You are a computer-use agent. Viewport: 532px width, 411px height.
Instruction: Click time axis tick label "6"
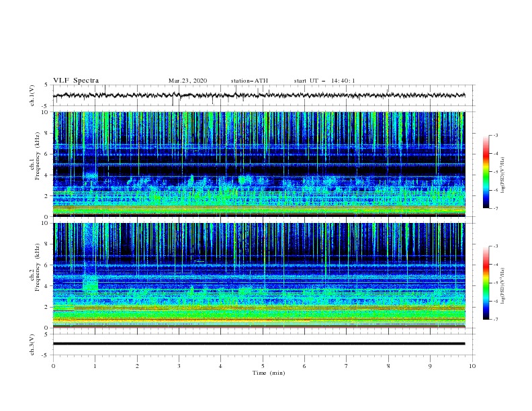304,366
